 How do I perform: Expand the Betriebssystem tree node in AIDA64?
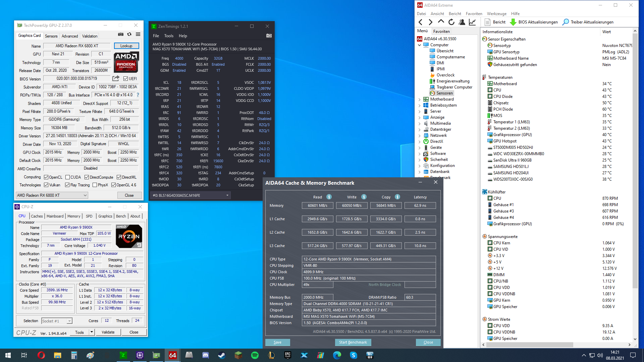pyautogui.click(x=419, y=105)
